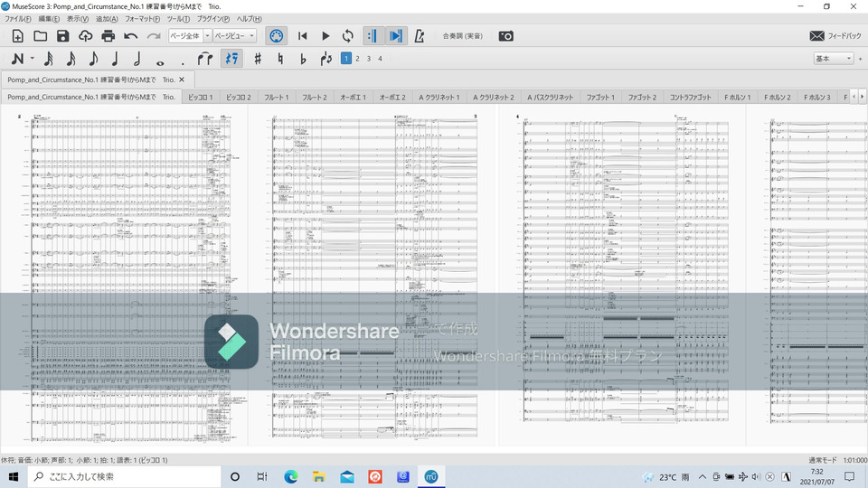Switch to the コントラファゴット part tab

690,97
